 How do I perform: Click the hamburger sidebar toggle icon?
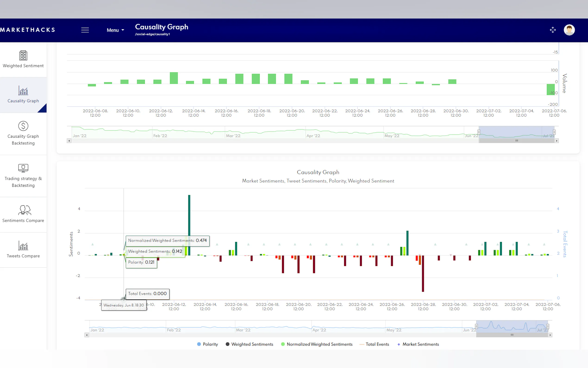85,30
